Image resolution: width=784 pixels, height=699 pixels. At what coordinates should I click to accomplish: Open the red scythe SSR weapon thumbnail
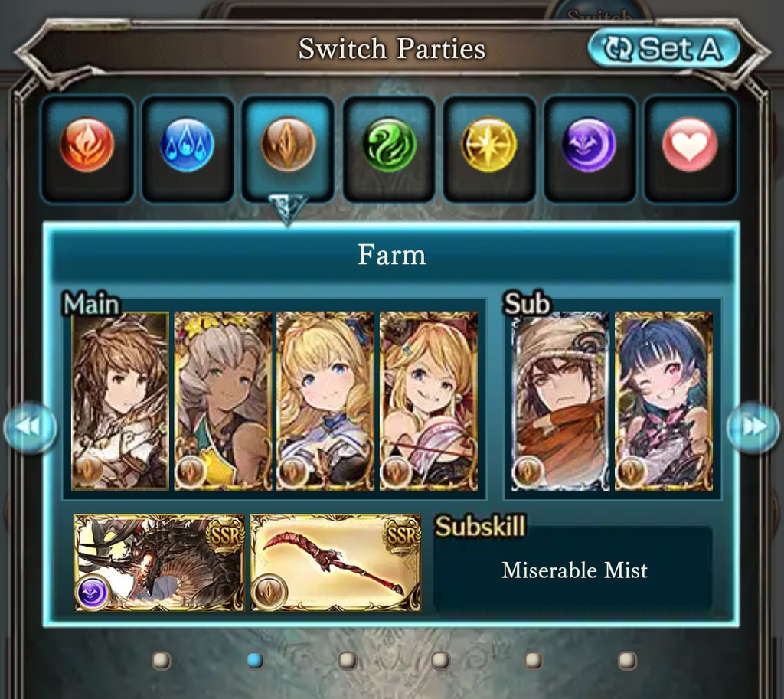tap(335, 563)
